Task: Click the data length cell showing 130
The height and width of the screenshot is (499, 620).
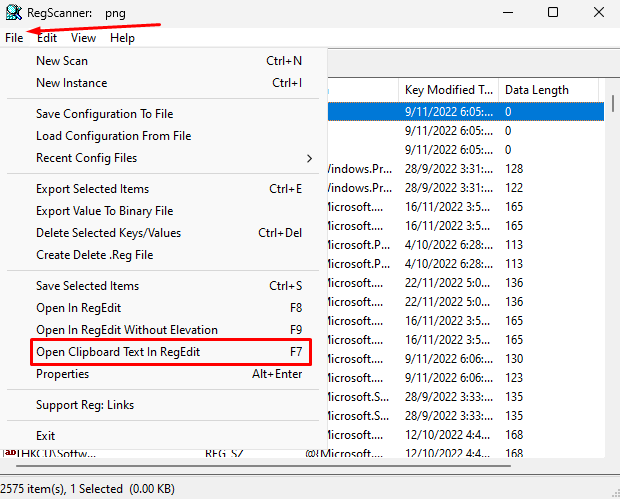Action: [x=514, y=359]
